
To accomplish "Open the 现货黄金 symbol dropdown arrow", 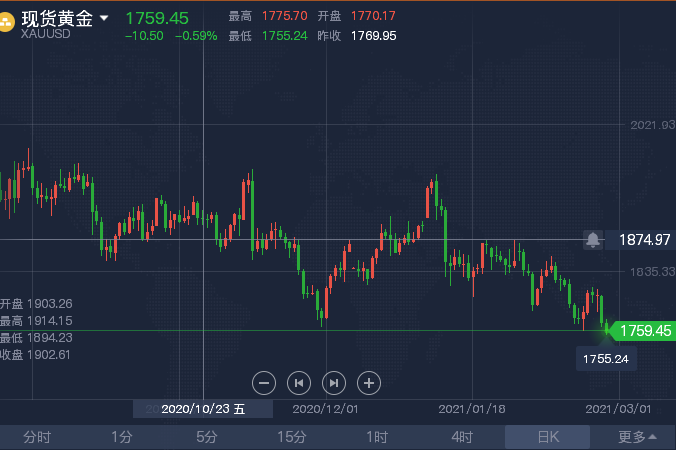I will tap(104, 18).
